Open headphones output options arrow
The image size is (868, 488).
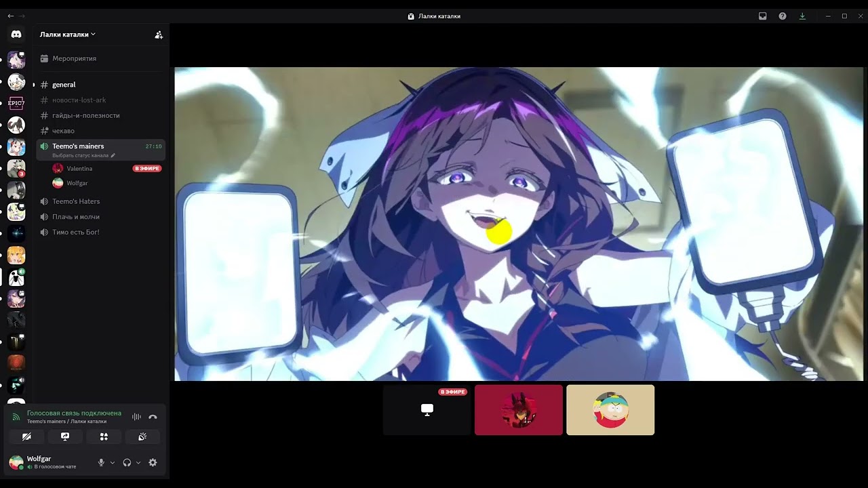pos(138,462)
